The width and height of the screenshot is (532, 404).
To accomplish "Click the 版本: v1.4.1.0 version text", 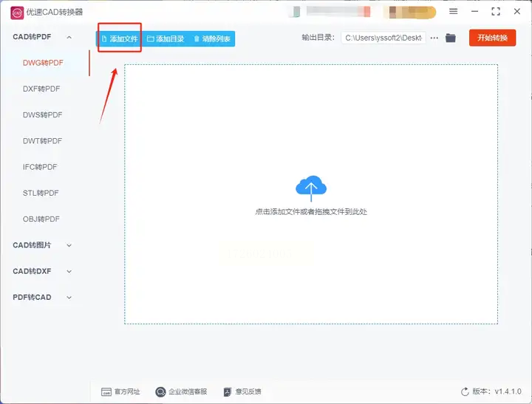I will click(x=497, y=391).
